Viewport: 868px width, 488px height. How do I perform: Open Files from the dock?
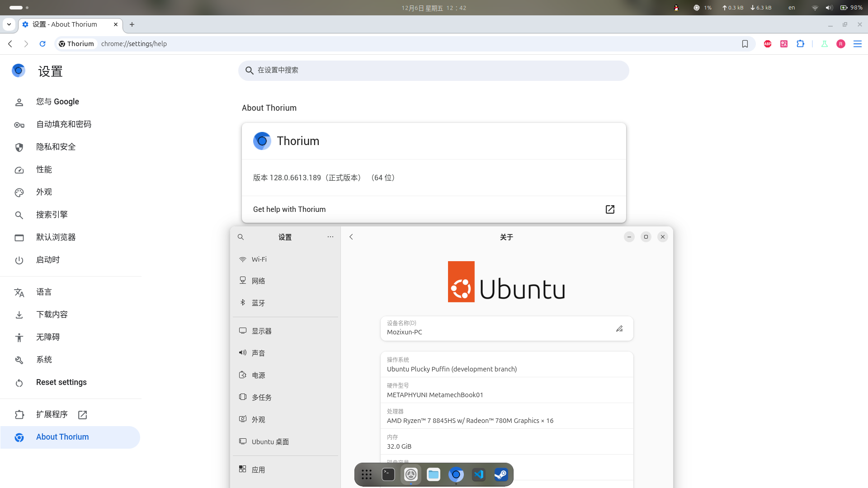tap(434, 474)
